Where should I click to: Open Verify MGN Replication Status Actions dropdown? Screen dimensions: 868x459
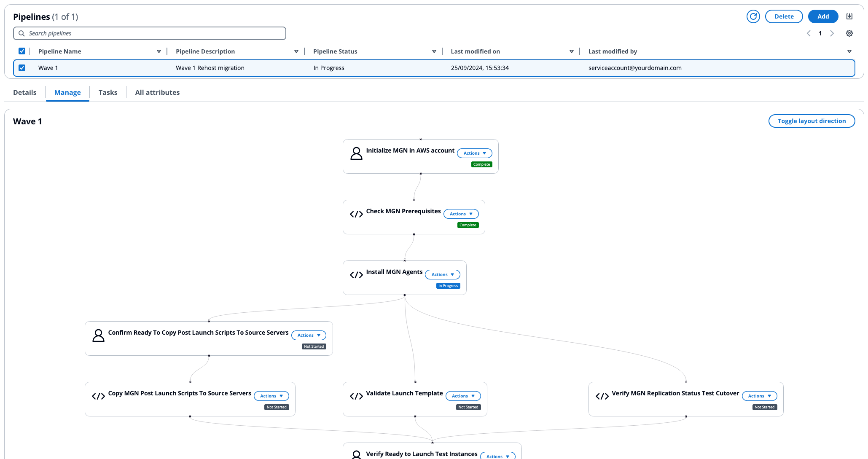click(760, 396)
